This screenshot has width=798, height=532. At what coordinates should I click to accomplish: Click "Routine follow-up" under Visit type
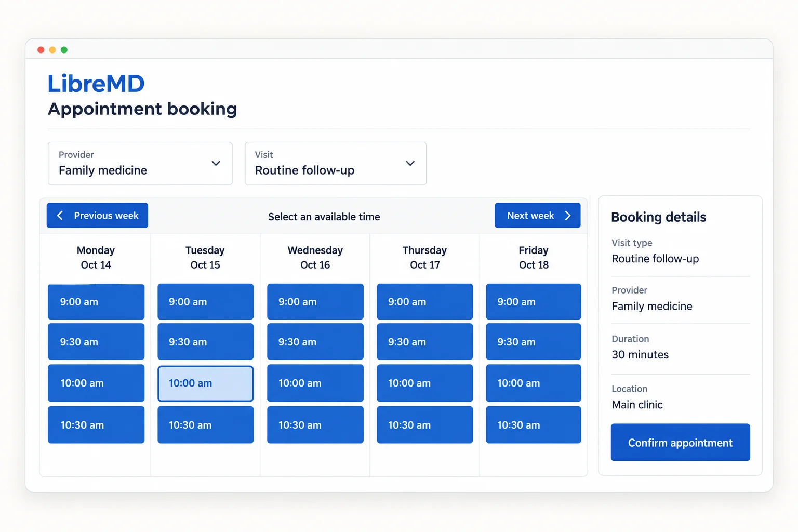pyautogui.click(x=655, y=259)
